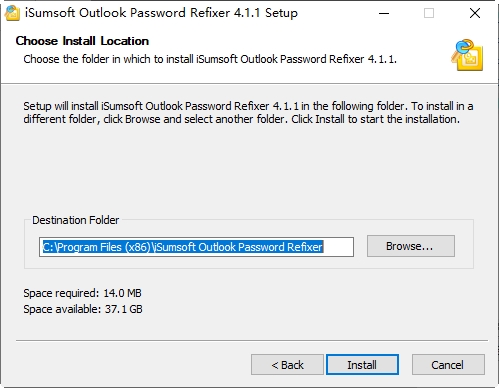Screen dimensions: 499x388
Task: Close the Setup window with X
Action: point(475,13)
